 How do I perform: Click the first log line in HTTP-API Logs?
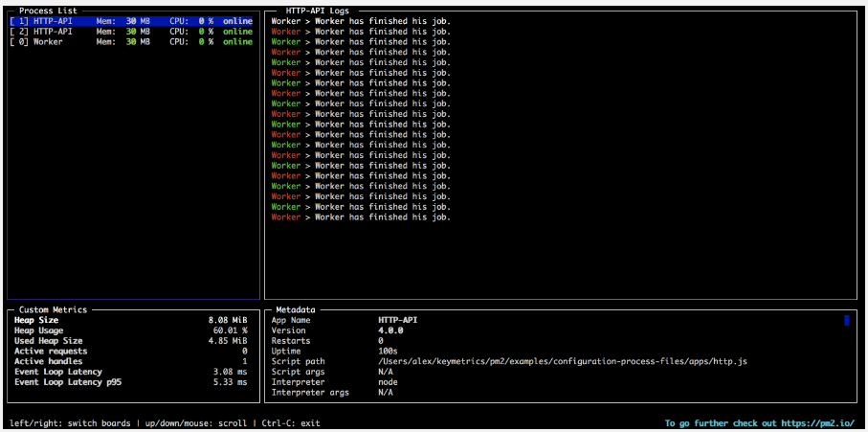point(360,20)
